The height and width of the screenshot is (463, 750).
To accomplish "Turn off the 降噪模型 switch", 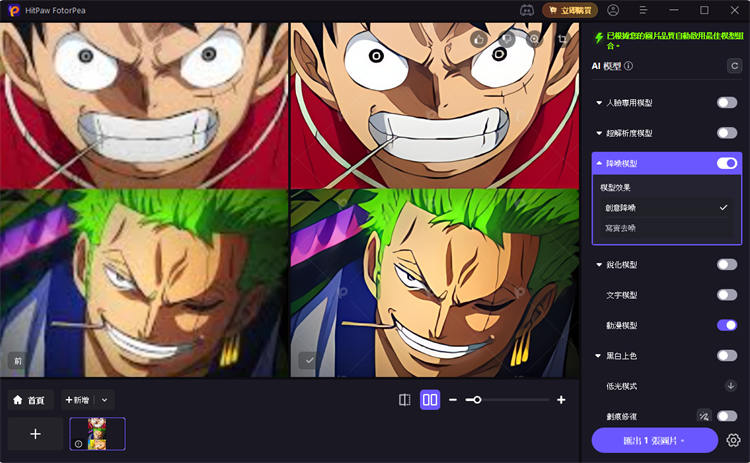I will point(727,164).
